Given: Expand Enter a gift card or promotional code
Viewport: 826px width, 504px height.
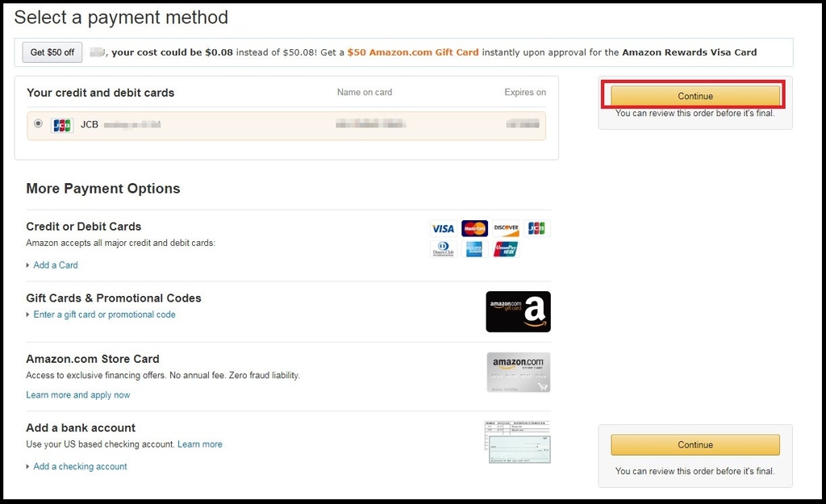Looking at the screenshot, I should click(104, 314).
